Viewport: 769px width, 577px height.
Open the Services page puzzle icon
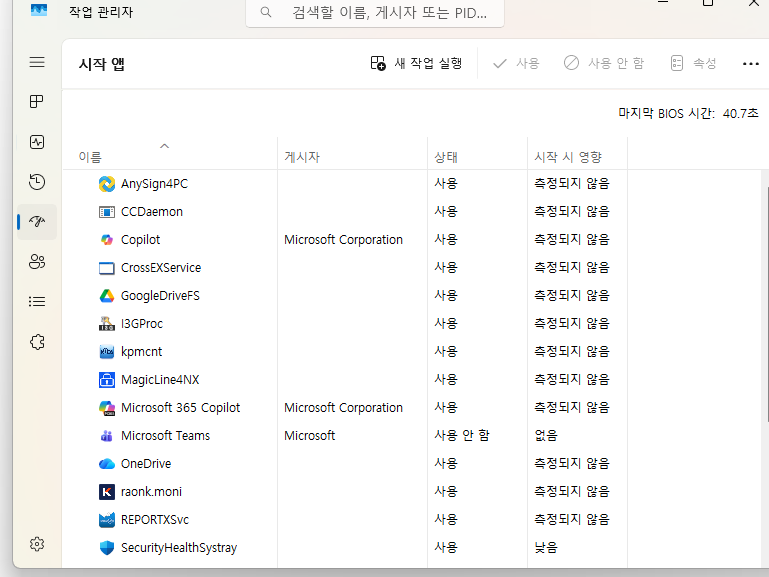[37, 342]
